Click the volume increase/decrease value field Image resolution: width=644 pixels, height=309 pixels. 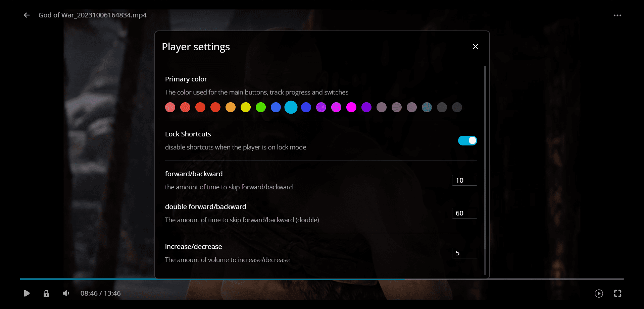pyautogui.click(x=464, y=253)
